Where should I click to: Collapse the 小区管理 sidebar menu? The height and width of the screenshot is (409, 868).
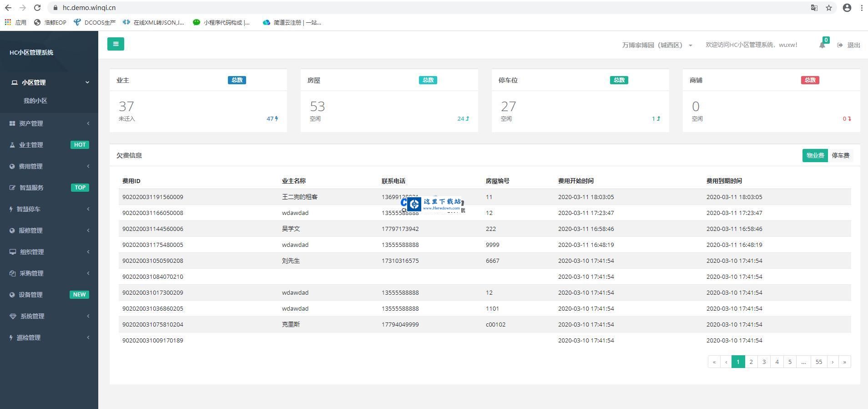tap(49, 82)
